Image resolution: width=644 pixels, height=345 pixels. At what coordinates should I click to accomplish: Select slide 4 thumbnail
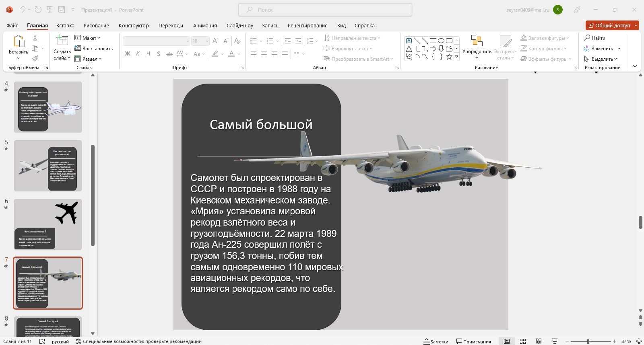[x=48, y=107]
